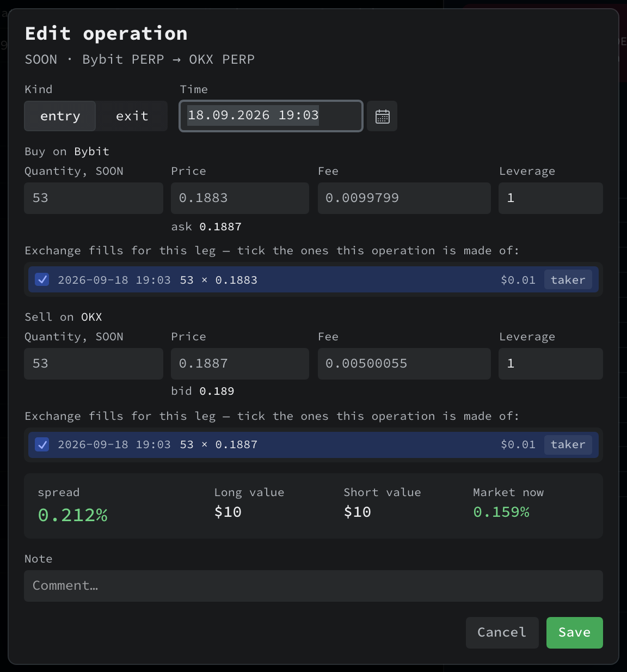
Task: Edit the OKX Fee field 0.00500055
Action: (x=404, y=364)
